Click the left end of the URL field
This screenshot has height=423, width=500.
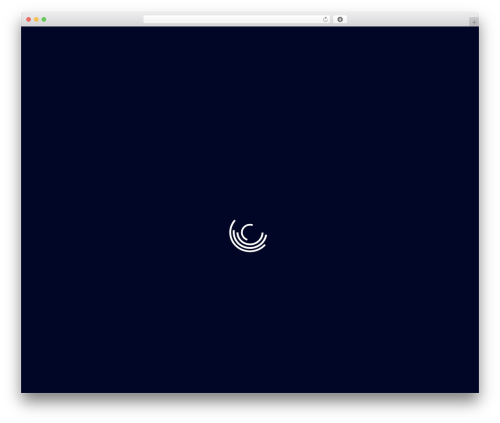click(x=147, y=20)
